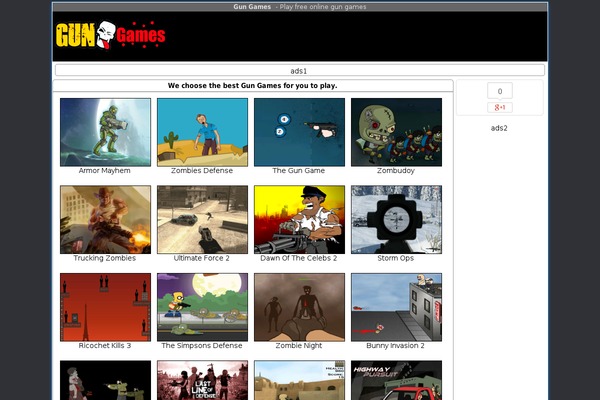Screen dimensions: 600x400
Task: Click the Ultimate Force 2 text link
Action: tap(202, 258)
